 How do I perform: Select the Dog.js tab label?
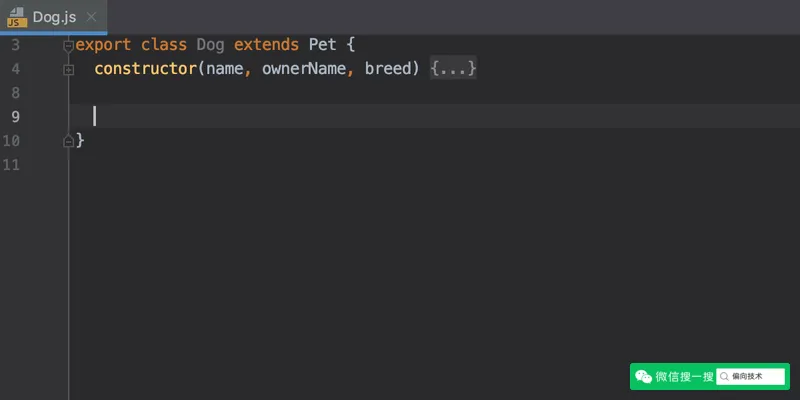click(55, 17)
